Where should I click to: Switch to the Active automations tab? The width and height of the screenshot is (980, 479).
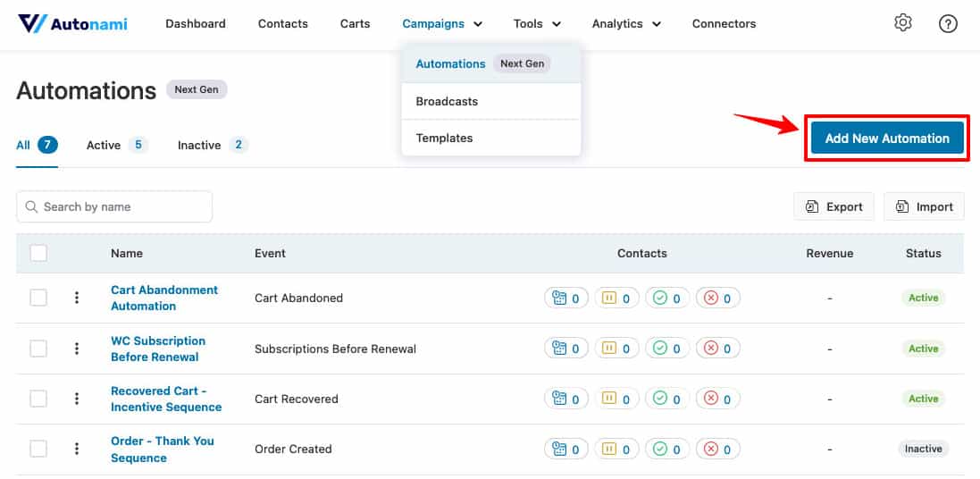117,145
